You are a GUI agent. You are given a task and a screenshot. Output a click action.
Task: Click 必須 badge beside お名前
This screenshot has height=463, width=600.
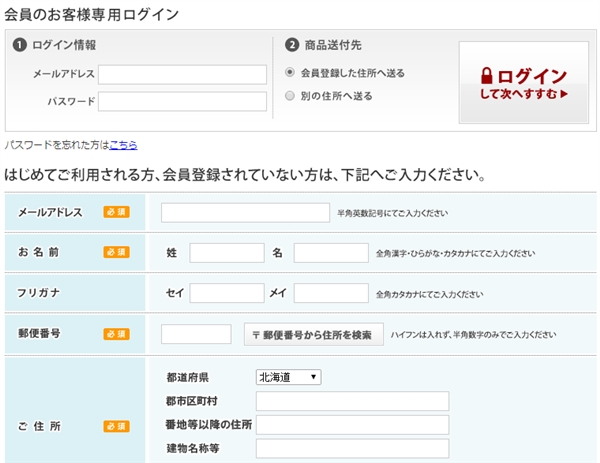tap(116, 252)
